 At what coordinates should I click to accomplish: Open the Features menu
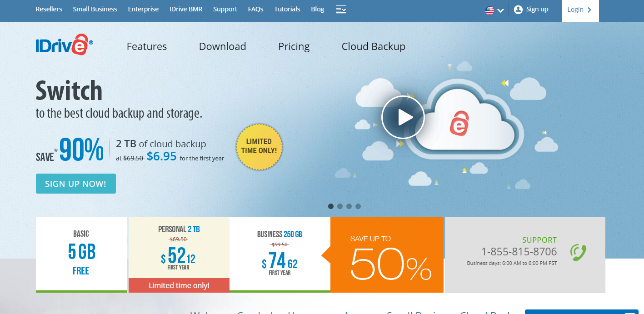click(x=146, y=46)
